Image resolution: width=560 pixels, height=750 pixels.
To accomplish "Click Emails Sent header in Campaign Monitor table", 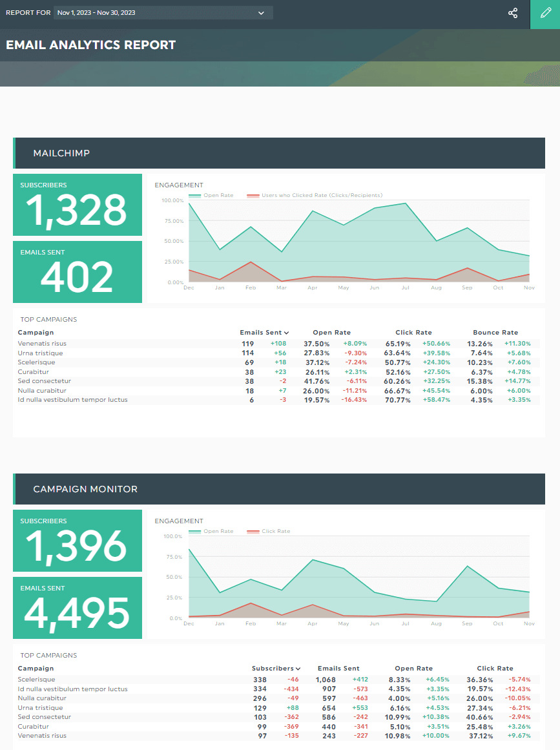I will [338, 668].
